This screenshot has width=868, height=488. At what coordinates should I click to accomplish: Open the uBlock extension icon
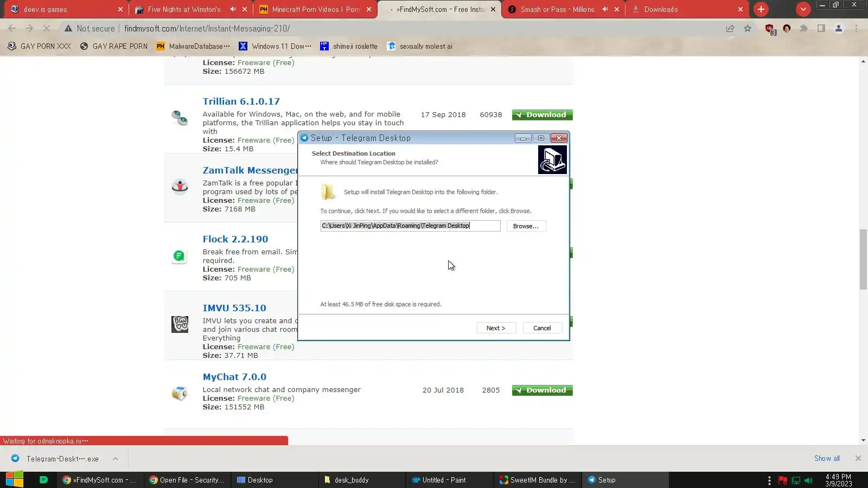770,29
